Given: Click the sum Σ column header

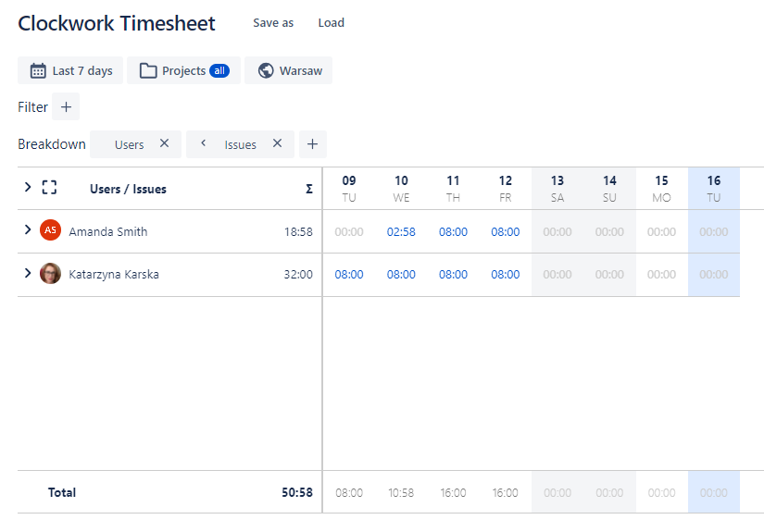Looking at the screenshot, I should [308, 189].
